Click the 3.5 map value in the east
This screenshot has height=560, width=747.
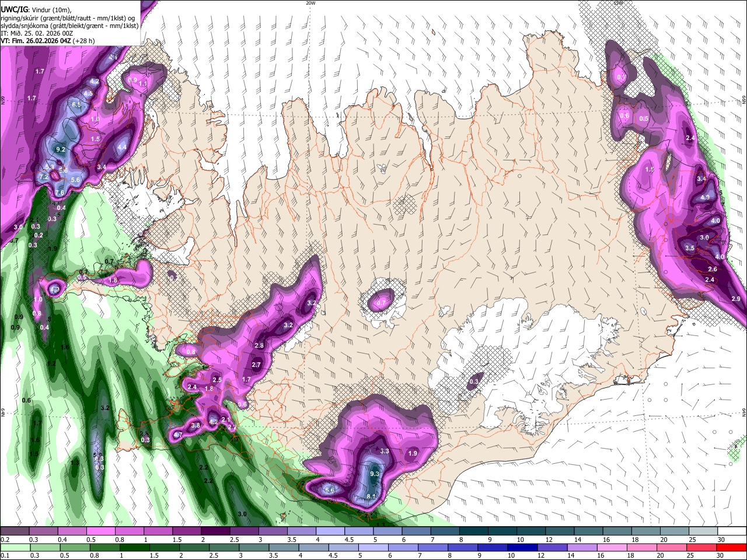tap(690, 248)
